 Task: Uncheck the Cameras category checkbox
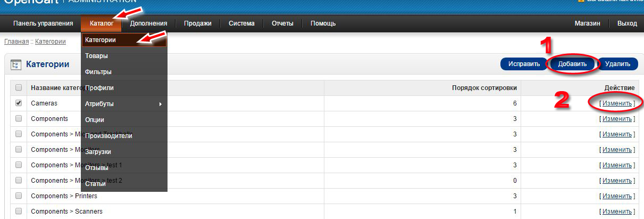[19, 103]
